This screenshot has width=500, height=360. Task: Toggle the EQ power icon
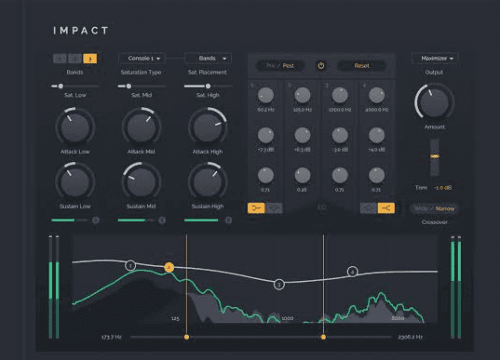point(321,66)
